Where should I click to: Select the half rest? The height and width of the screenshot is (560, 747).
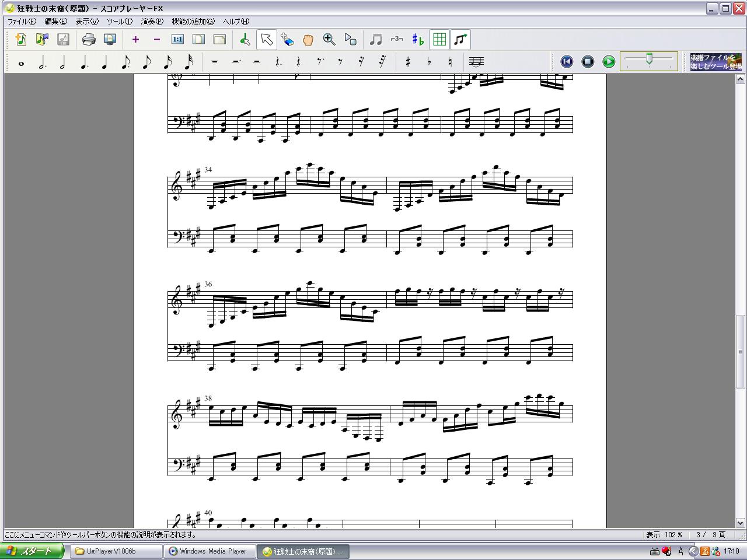(x=256, y=62)
